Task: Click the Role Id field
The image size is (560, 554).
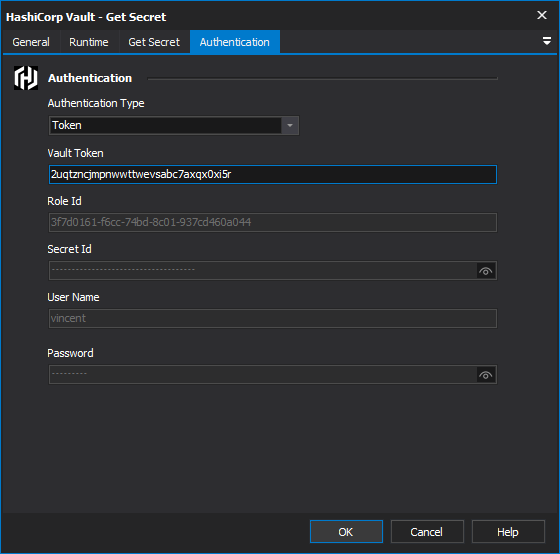Action: [x=273, y=223]
